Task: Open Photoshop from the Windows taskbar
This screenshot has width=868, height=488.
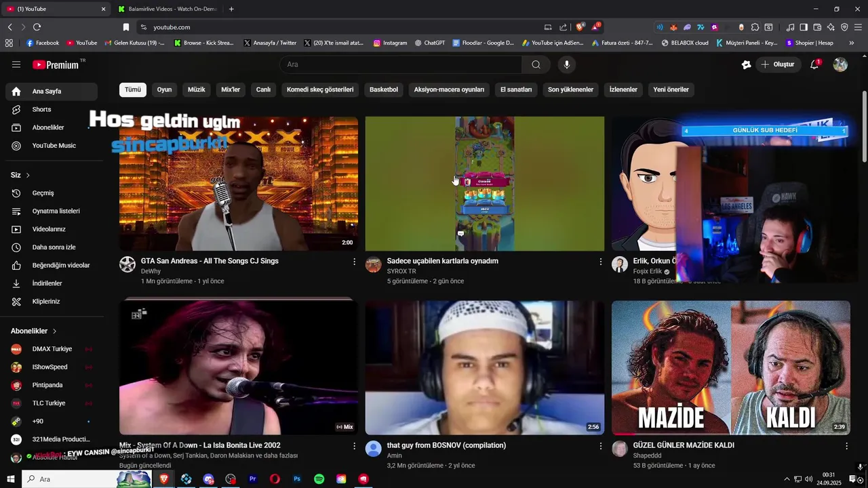Action: tap(297, 479)
